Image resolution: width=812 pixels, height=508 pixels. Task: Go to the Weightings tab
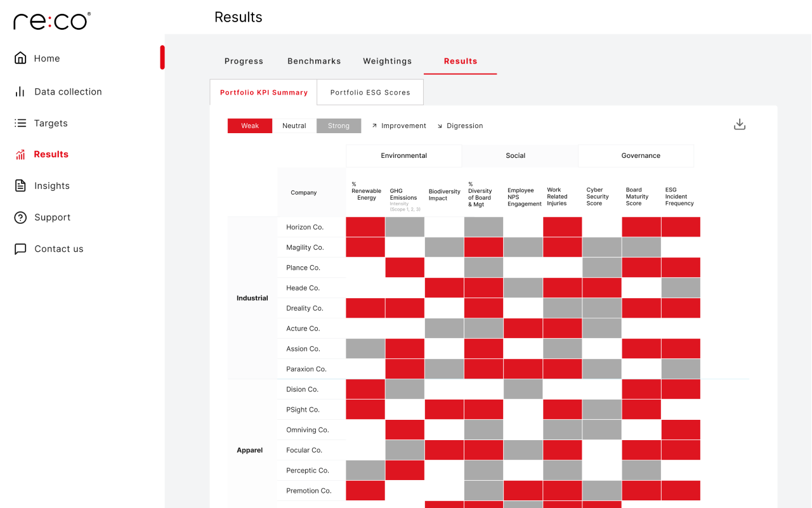(x=387, y=62)
